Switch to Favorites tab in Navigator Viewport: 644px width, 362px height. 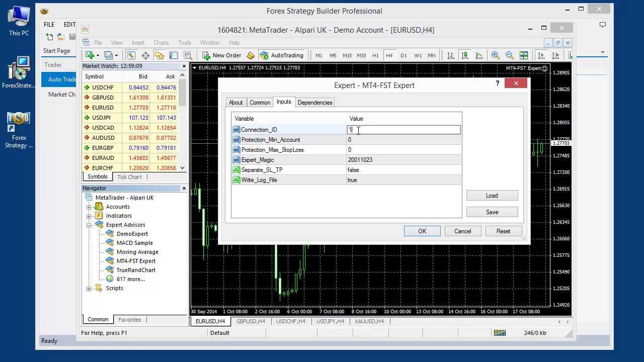[x=130, y=320]
